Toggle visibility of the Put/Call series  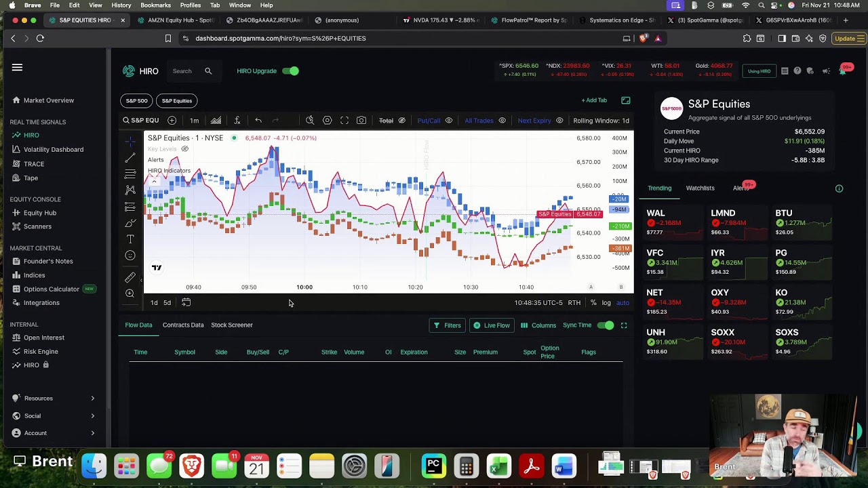(449, 121)
